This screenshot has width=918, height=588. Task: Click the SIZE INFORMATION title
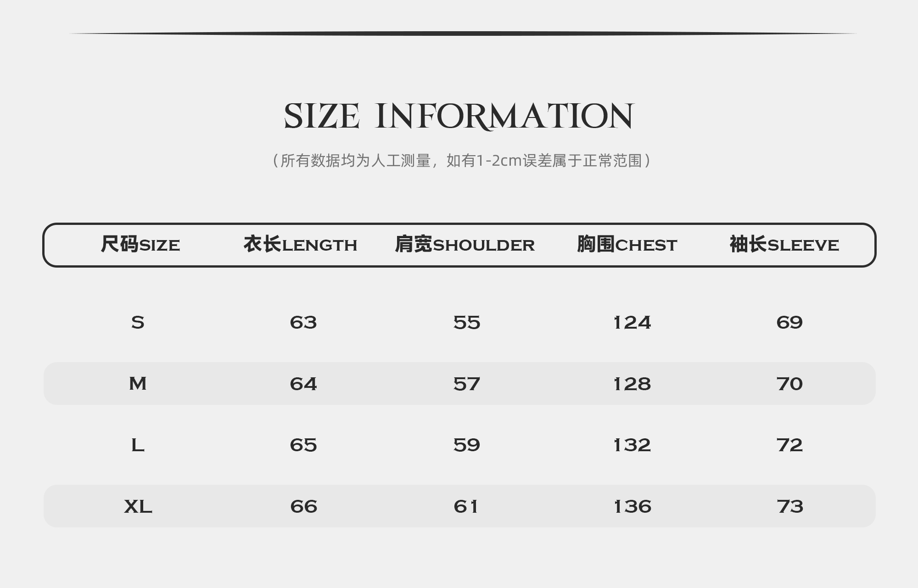(x=459, y=116)
